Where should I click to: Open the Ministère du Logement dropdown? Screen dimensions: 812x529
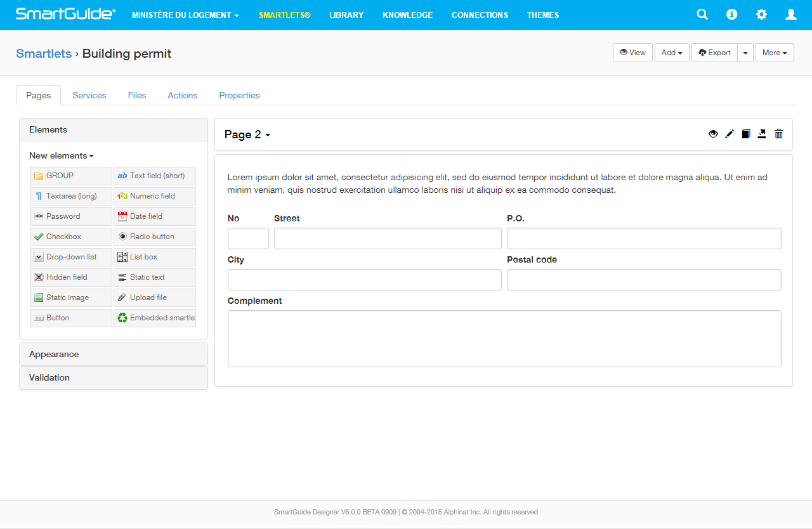[x=185, y=15]
